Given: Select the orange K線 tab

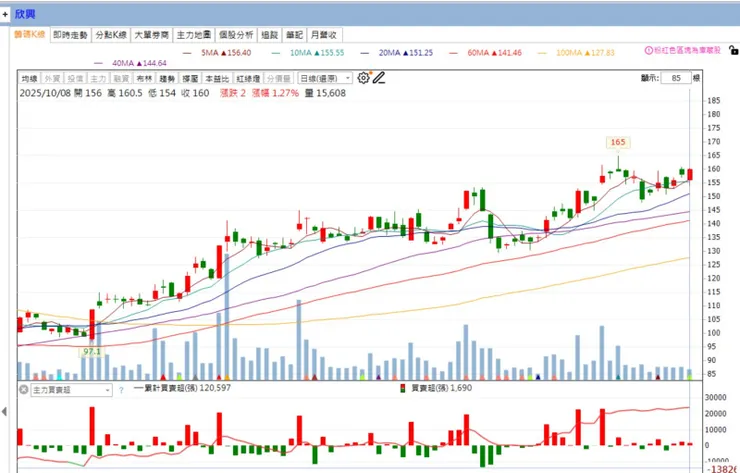Looking at the screenshot, I should pos(30,34).
